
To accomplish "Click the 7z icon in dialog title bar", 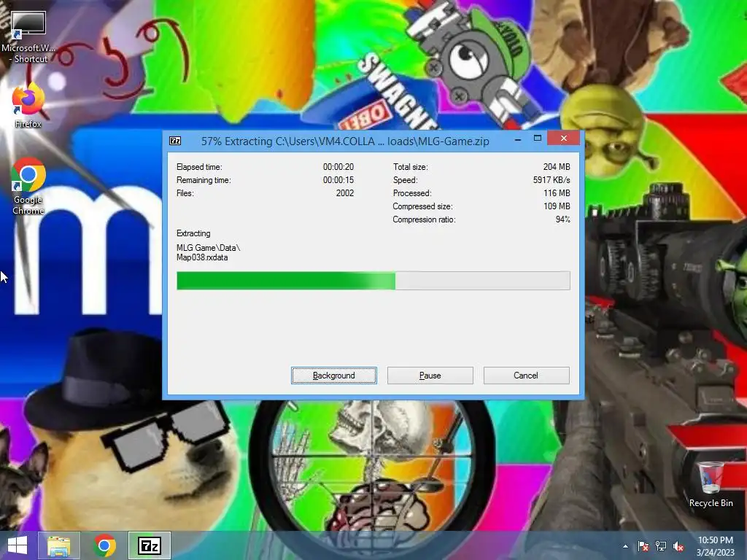I will (x=175, y=141).
